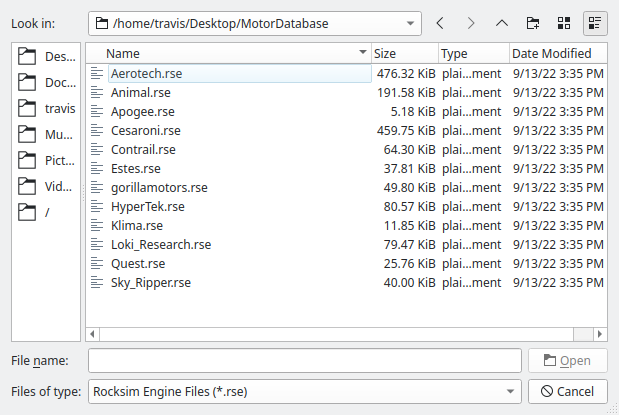Go back to the previous folder

[441, 22]
